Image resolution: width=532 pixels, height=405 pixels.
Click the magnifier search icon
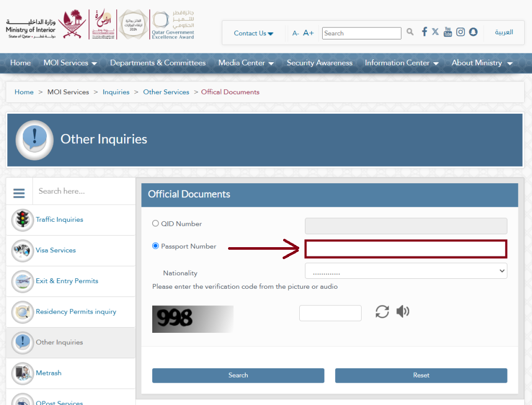pyautogui.click(x=410, y=32)
